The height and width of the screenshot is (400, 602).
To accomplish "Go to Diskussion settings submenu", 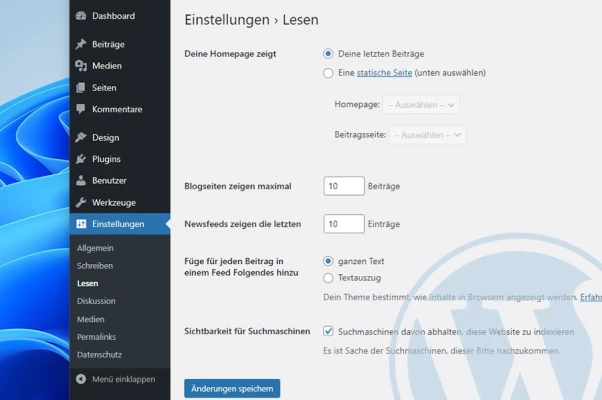I will [x=96, y=301].
